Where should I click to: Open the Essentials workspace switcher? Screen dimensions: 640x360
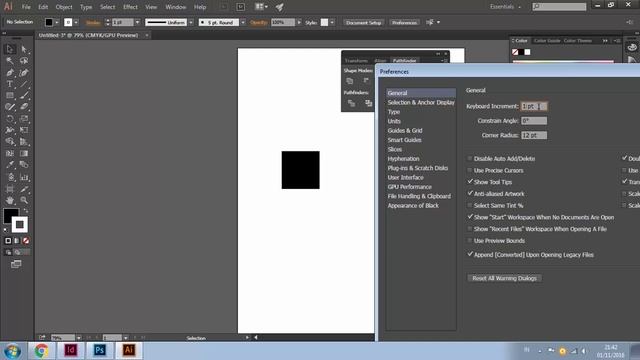(506, 7)
